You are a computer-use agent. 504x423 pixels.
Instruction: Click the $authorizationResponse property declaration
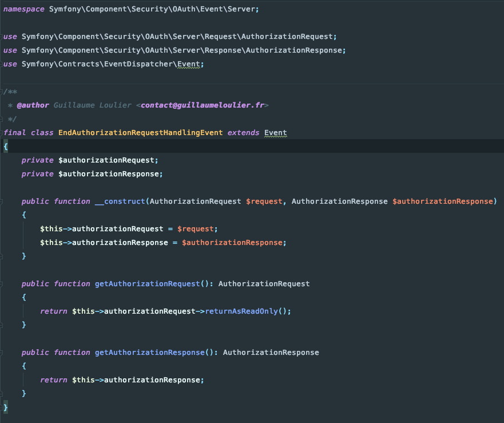coord(109,173)
